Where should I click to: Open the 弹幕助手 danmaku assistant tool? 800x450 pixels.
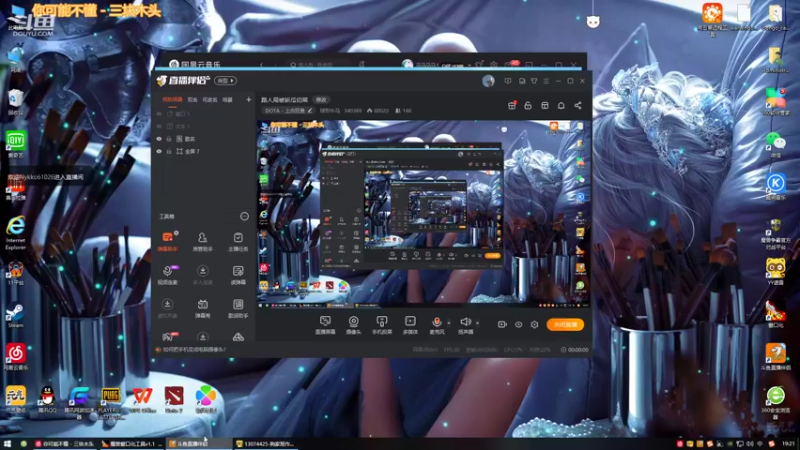[x=167, y=241]
